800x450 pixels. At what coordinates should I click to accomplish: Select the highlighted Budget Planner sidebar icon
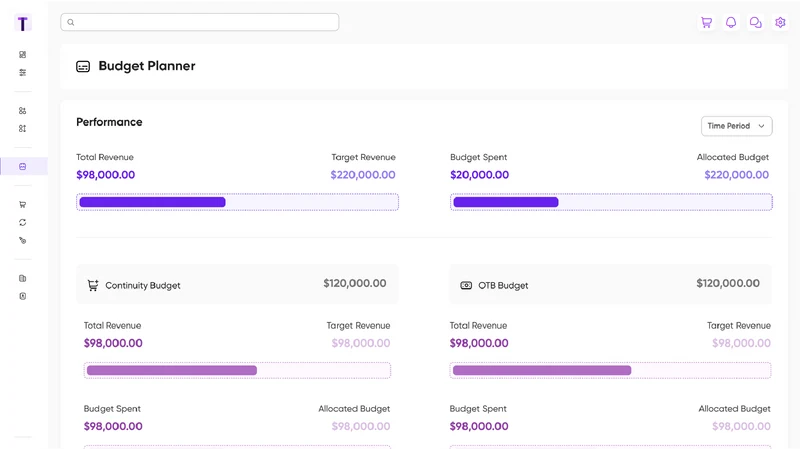(22, 166)
